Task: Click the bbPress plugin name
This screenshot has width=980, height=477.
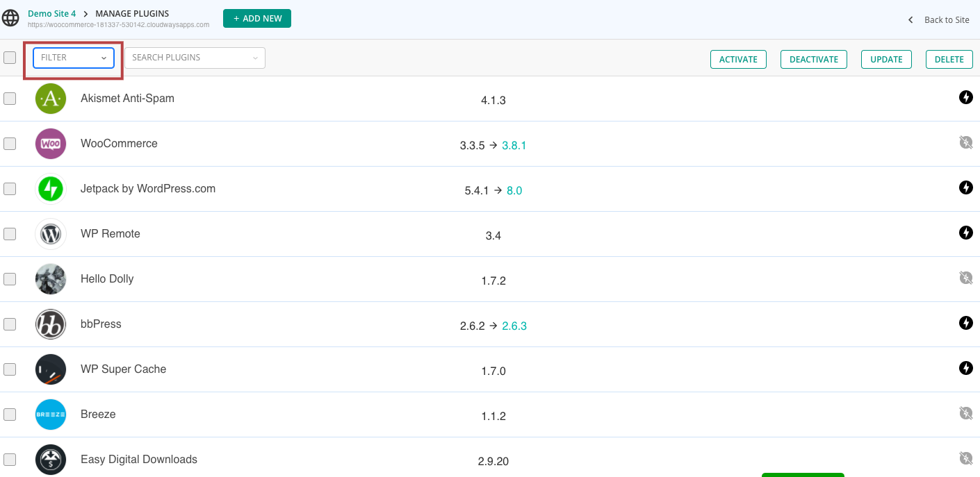Action: 101,324
